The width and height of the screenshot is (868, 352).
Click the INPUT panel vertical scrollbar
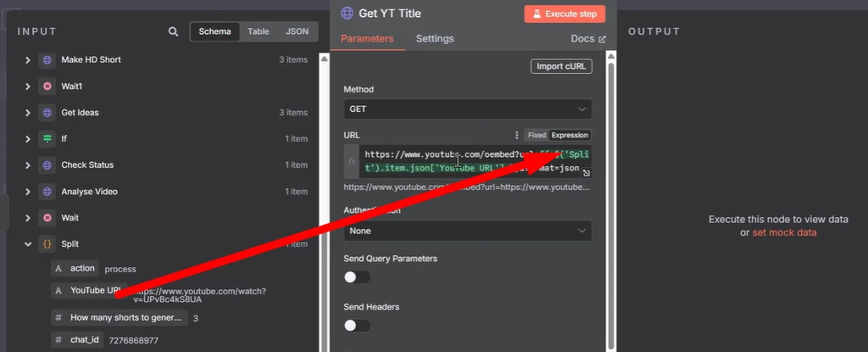tap(325, 203)
